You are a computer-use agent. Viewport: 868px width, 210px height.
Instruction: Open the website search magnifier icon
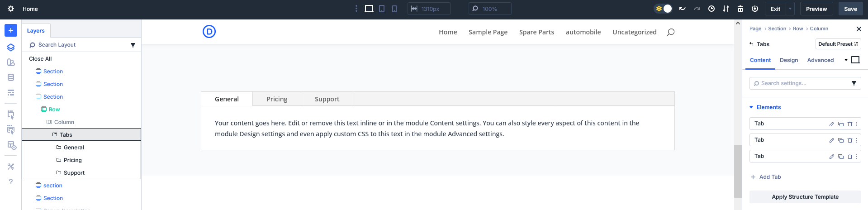tap(670, 32)
